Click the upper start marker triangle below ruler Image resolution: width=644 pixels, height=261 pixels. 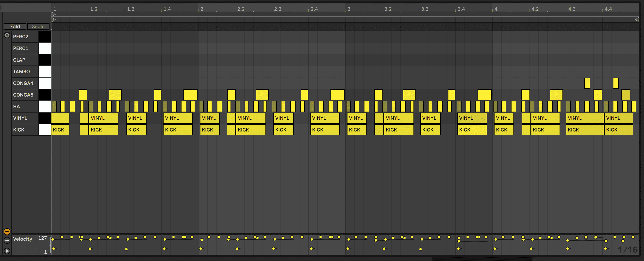pos(53,15)
